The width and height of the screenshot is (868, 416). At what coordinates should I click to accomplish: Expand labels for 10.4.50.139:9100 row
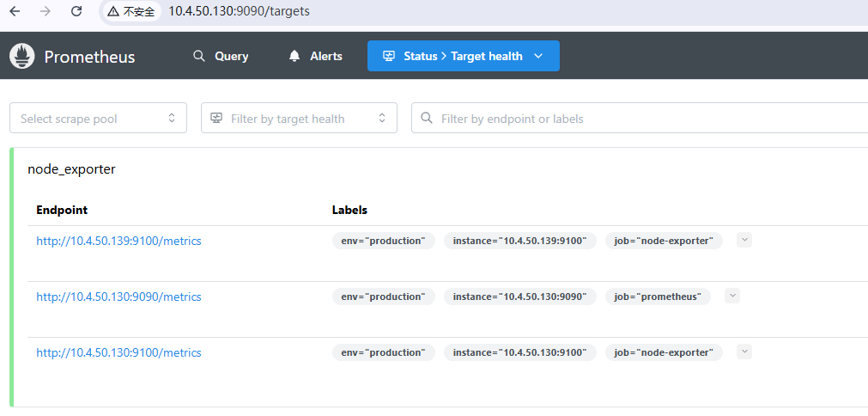coord(744,241)
